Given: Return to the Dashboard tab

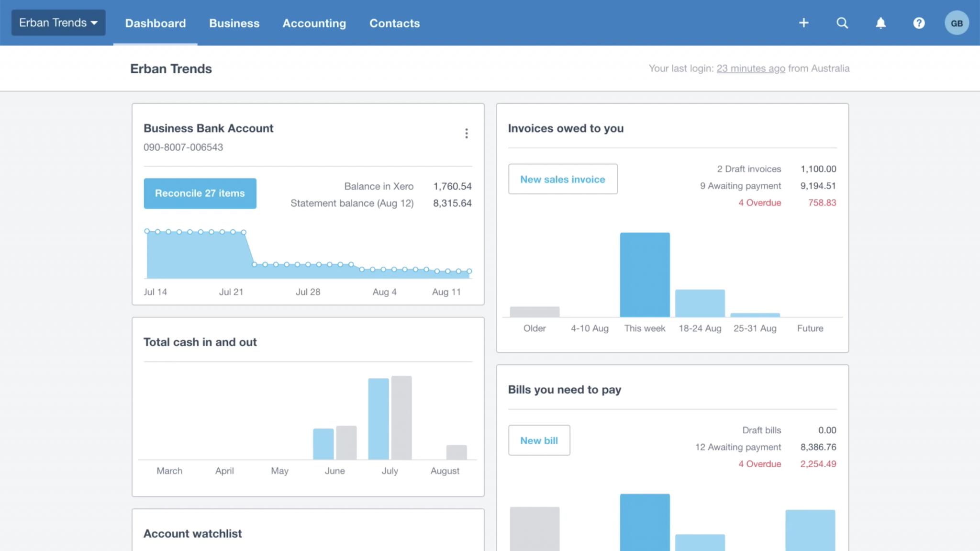Looking at the screenshot, I should 155,23.
